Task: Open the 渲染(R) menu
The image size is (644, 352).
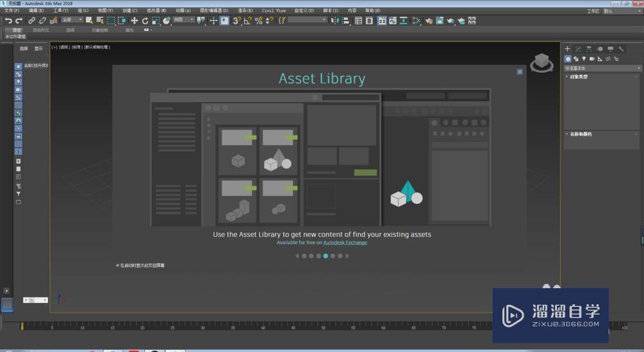Action: pyautogui.click(x=245, y=11)
